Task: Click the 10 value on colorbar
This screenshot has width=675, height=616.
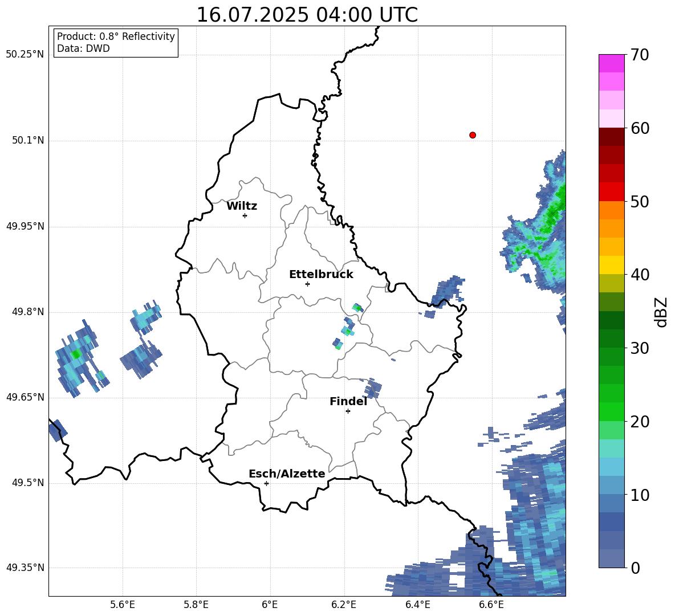Action: (640, 495)
